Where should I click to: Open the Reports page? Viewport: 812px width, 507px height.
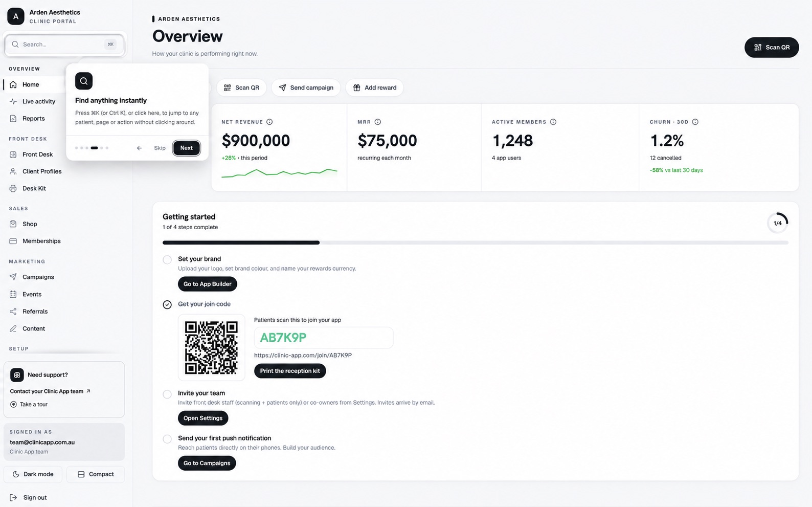pos(35,118)
